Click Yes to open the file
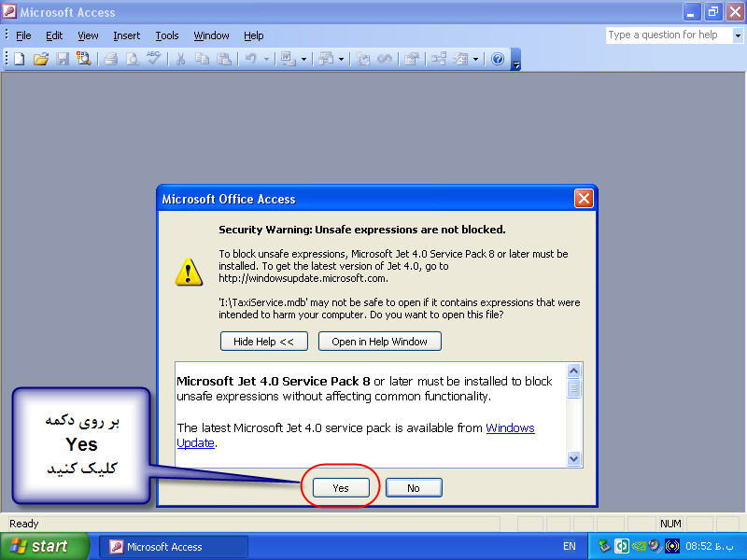Viewport: 747px width, 560px height. (341, 487)
